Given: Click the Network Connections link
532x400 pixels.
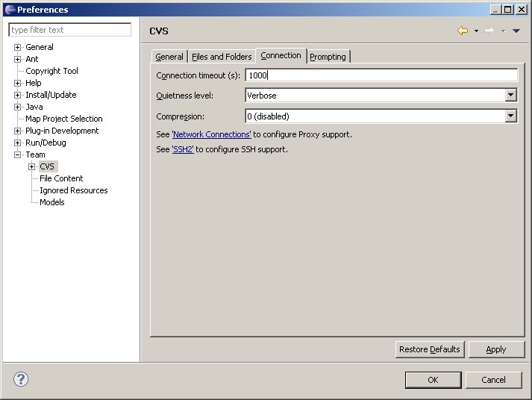Looking at the screenshot, I should (x=212, y=134).
